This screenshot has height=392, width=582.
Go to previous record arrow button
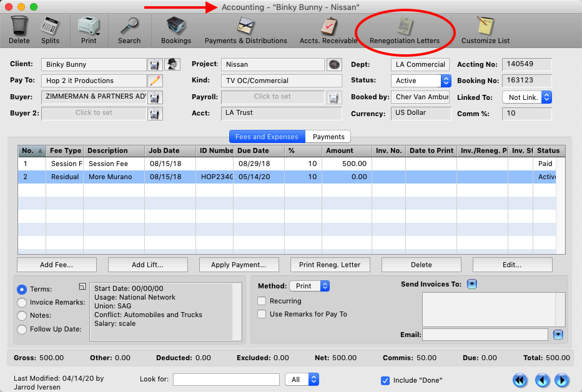[542, 380]
